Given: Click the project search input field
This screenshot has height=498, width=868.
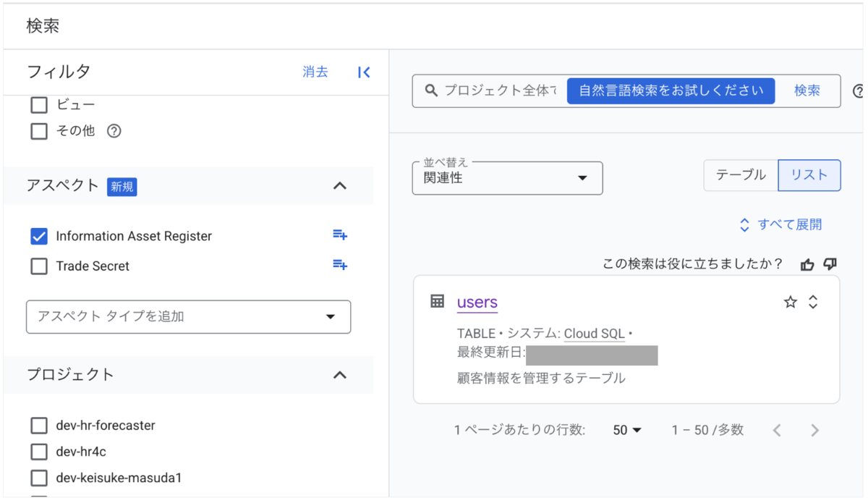Looking at the screenshot, I should (499, 90).
